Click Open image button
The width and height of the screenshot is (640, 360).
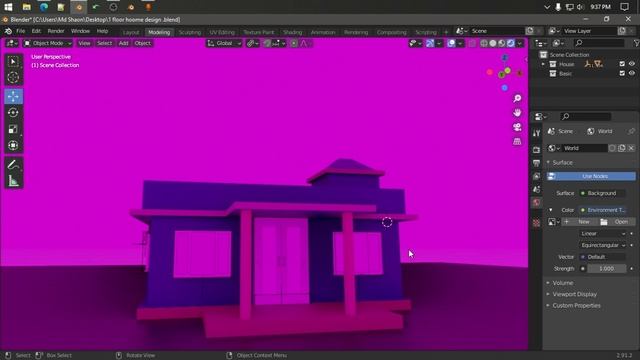(x=617, y=222)
